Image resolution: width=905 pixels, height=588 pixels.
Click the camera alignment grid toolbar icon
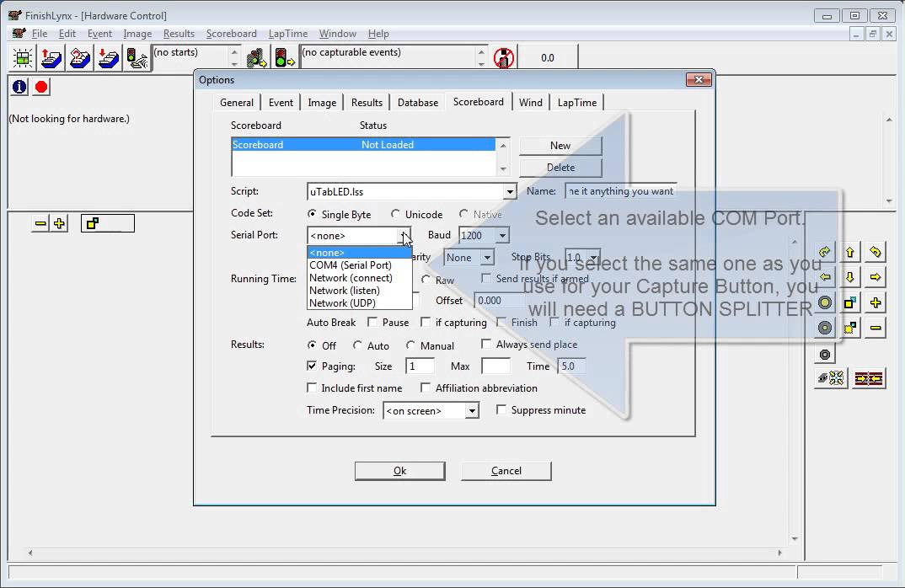23,58
